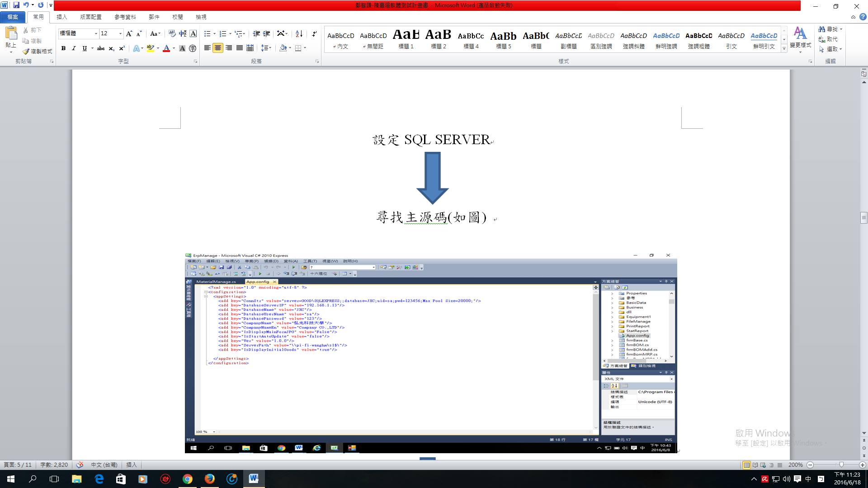Click the Redo icon

[x=41, y=5]
